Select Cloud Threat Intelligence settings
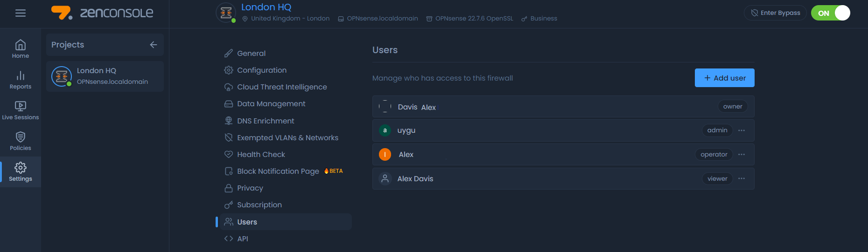Image resolution: width=868 pixels, height=252 pixels. 281,87
